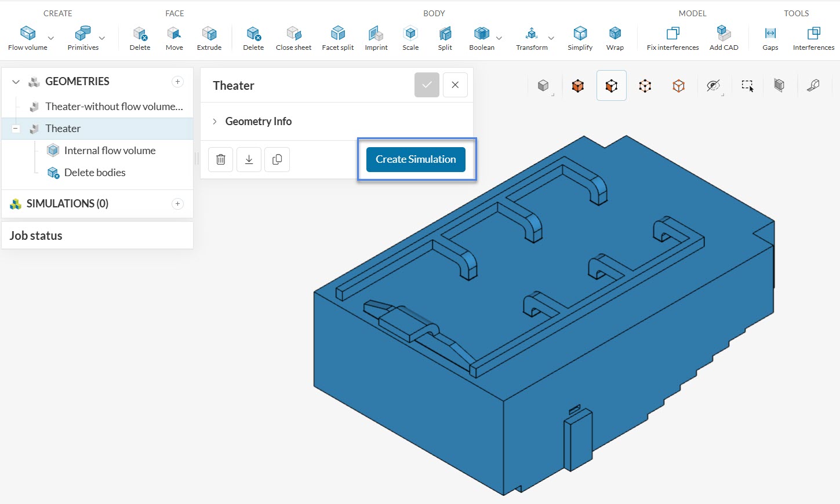Viewport: 840px width, 504px height.
Task: Select the Facet split tool
Action: click(x=338, y=38)
